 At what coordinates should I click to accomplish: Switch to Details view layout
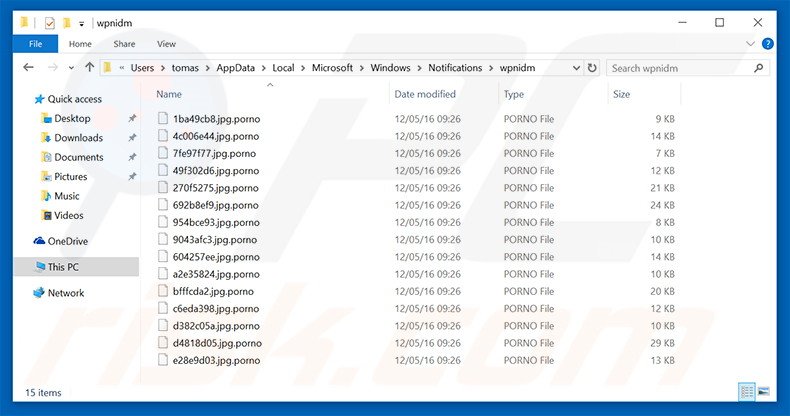pos(747,392)
